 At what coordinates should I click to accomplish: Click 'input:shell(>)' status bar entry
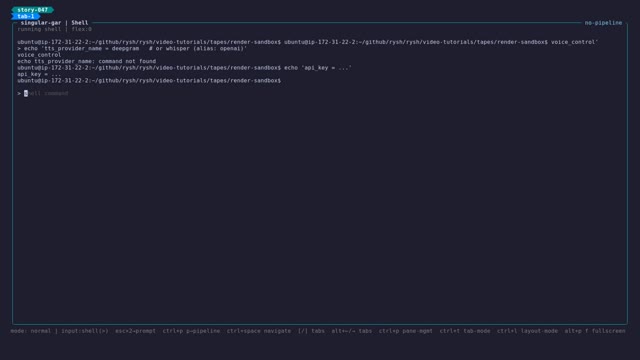click(x=85, y=331)
